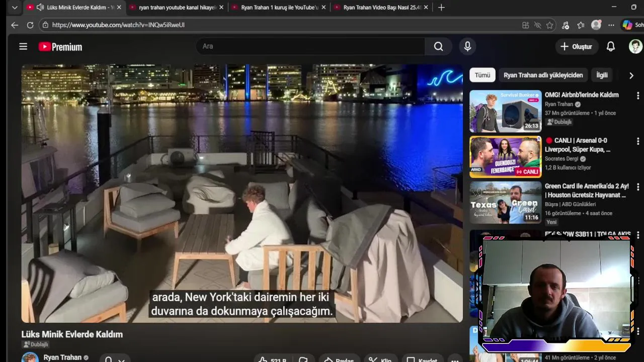644x362 pixels.
Task: Open the YouTube guide hamburger menu
Action: click(23, 46)
